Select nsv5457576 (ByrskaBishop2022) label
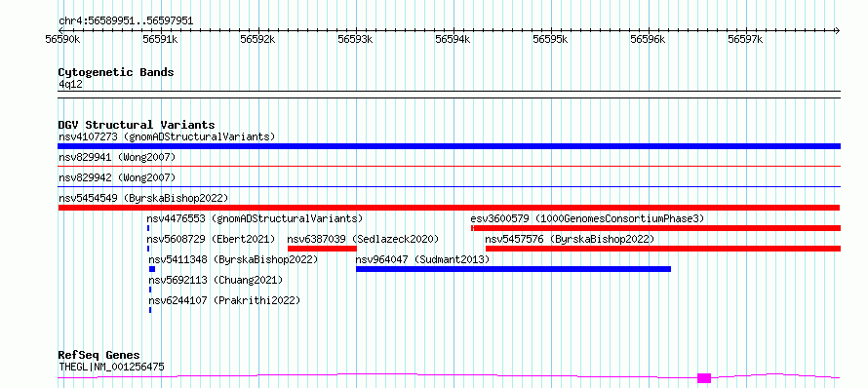This screenshot has height=388, width=868. tap(570, 239)
